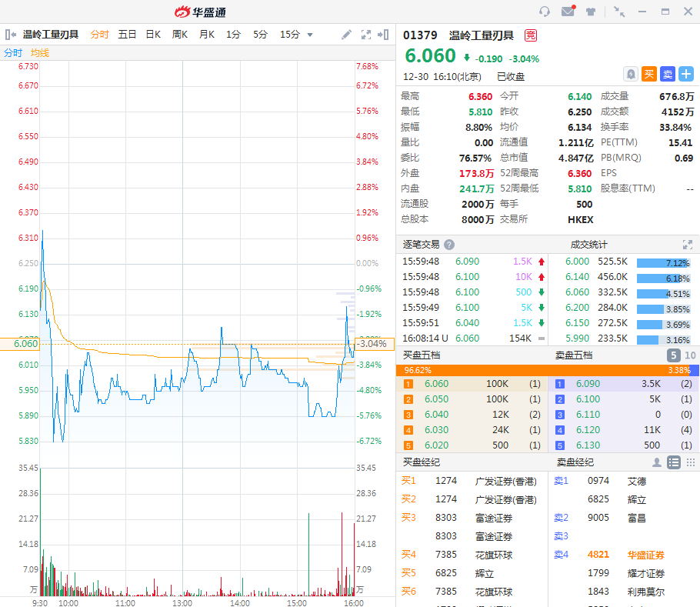
Task: Select the 分时 chart tab
Action: [x=99, y=35]
